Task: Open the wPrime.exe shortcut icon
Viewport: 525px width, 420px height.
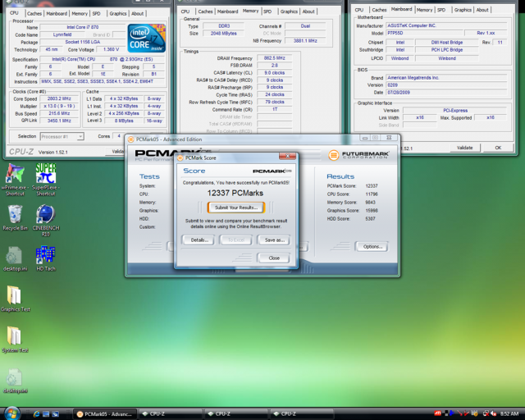Action: click(x=15, y=174)
